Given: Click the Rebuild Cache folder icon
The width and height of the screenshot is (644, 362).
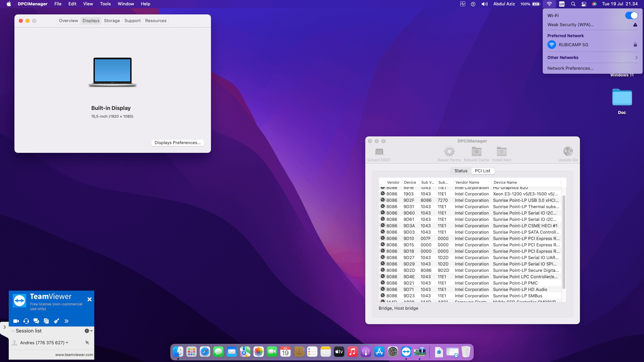Looking at the screenshot, I should [x=476, y=152].
